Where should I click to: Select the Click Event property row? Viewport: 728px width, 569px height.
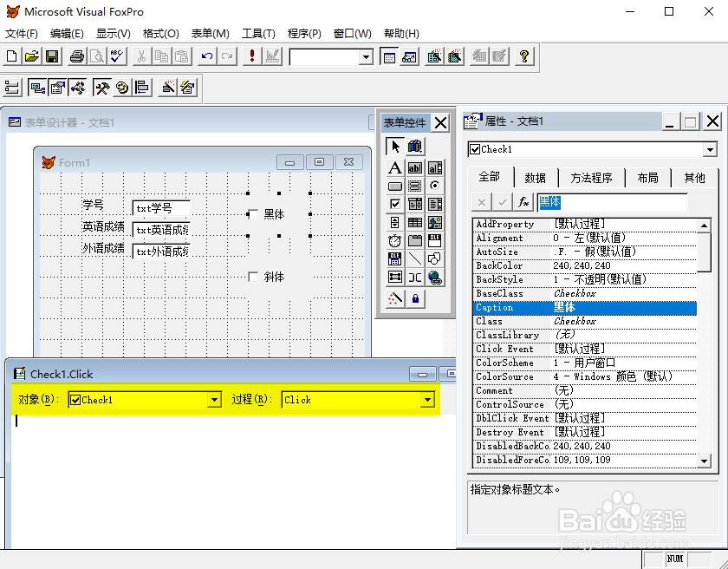[585, 349]
